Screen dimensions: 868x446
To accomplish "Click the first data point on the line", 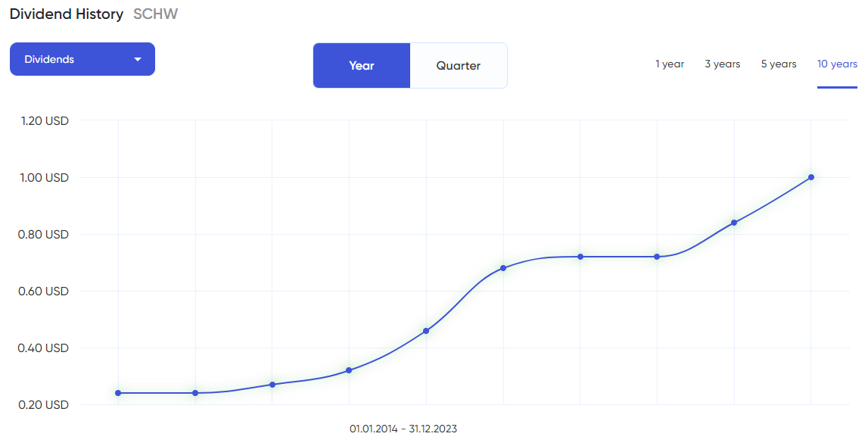I will point(118,393).
